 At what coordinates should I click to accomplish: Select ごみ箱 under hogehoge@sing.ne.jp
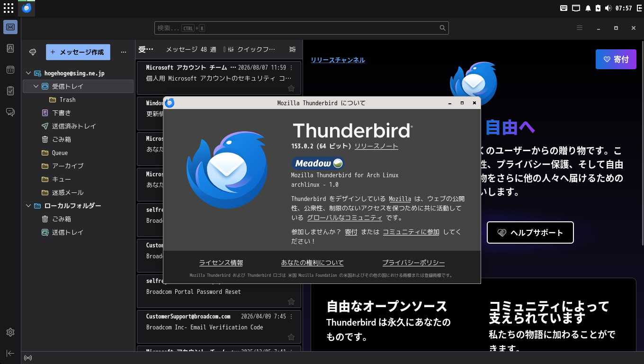coord(78,139)
